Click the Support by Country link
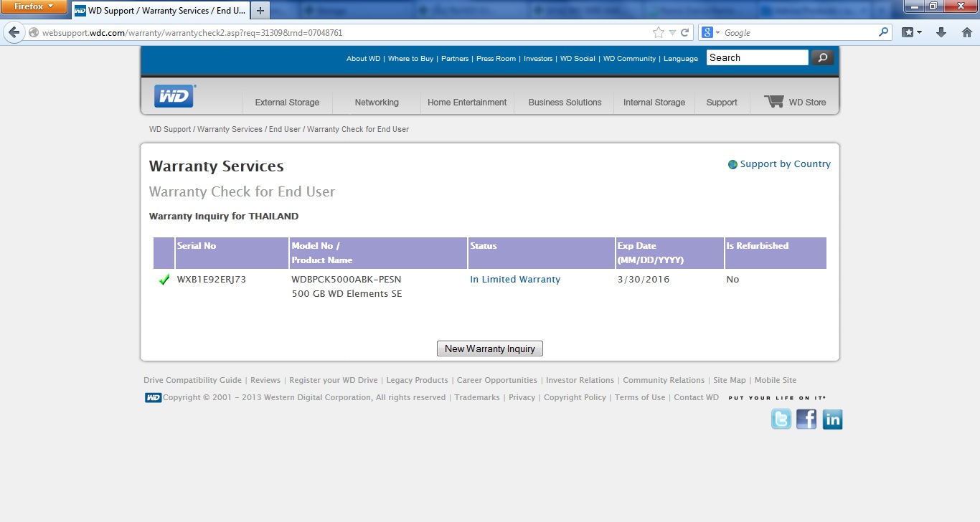This screenshot has width=980, height=522. pos(786,164)
